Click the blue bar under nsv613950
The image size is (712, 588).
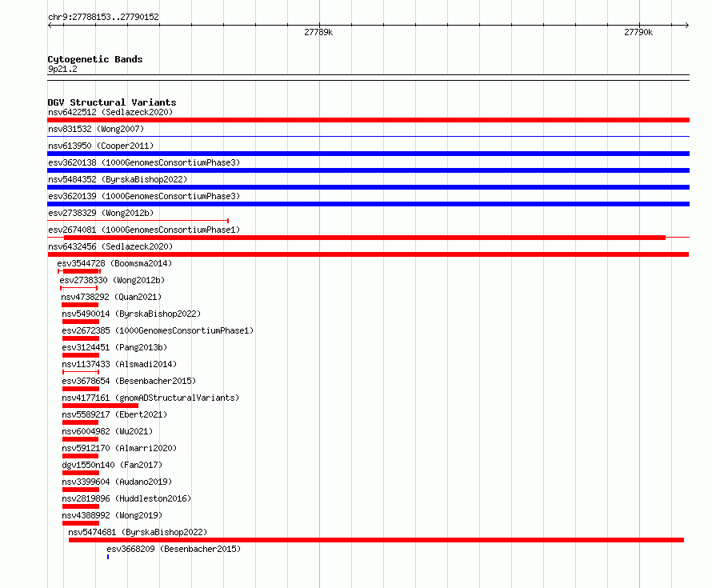point(368,154)
